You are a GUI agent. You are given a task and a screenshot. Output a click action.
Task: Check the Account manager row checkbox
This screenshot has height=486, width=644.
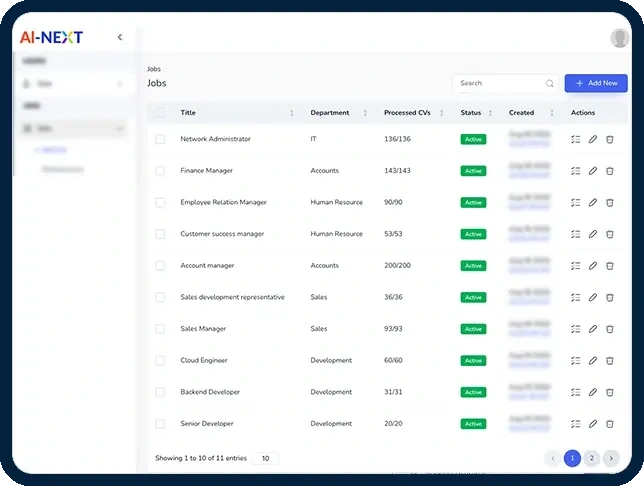160,266
